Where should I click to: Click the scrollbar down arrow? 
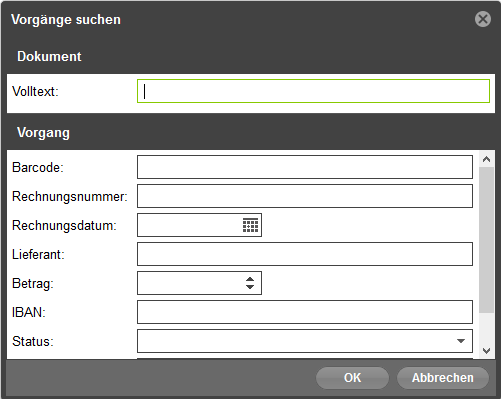[486, 351]
